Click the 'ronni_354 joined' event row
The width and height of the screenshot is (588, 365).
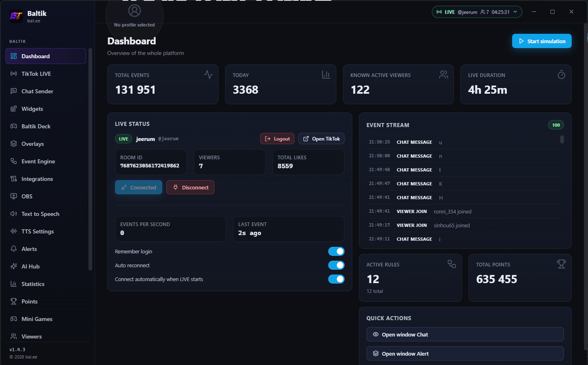pyautogui.click(x=464, y=211)
